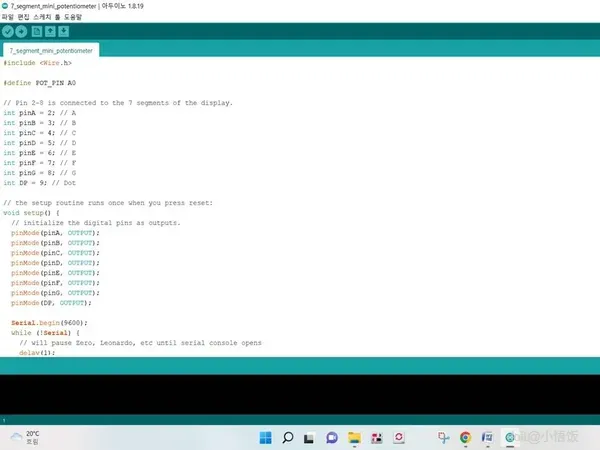This screenshot has height=450, width=600.
Task: Click the 'pinMode(pinD, OUTPUT);' line
Action: point(55,263)
